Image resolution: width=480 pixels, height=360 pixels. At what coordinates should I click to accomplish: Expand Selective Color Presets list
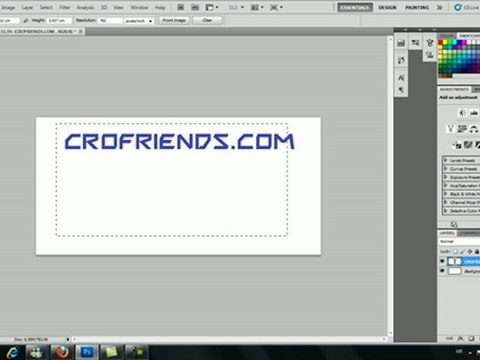445,211
